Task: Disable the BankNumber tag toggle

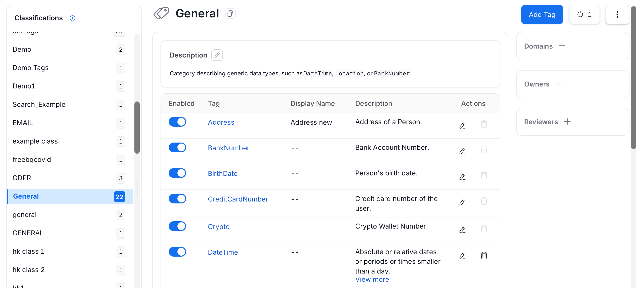Action: pyautogui.click(x=177, y=147)
